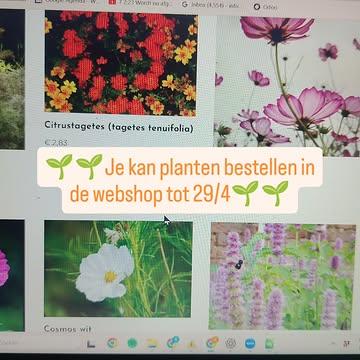360x360 pixels.
Task: Click the red favicon on the 7.2.23 bookmark
Action: point(112,2)
